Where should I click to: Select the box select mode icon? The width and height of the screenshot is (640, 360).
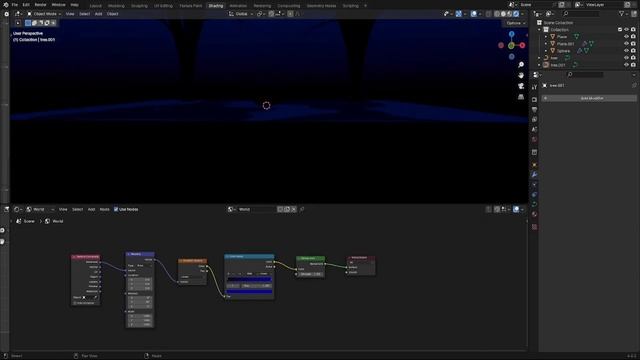click(x=28, y=23)
